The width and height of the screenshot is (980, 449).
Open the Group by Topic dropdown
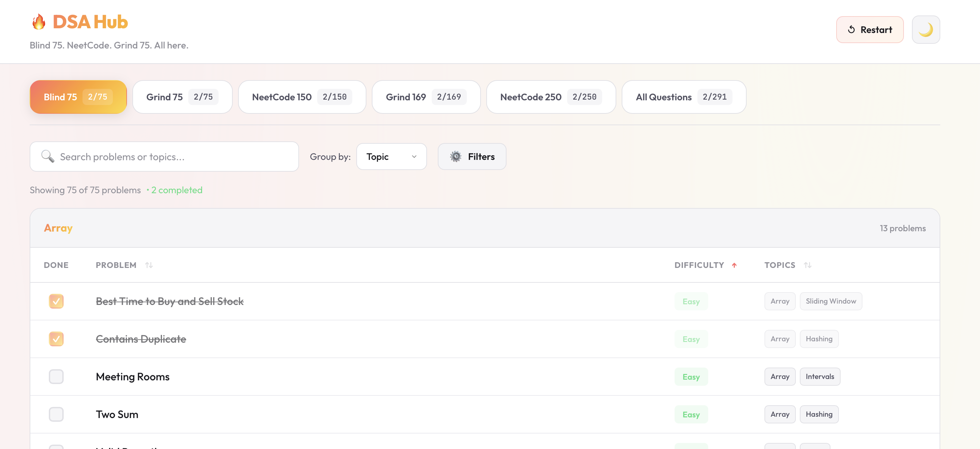tap(391, 156)
